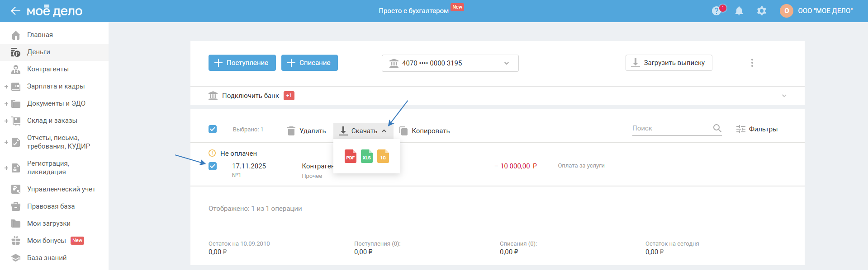Click the Деньги sidebar icon

point(16,52)
